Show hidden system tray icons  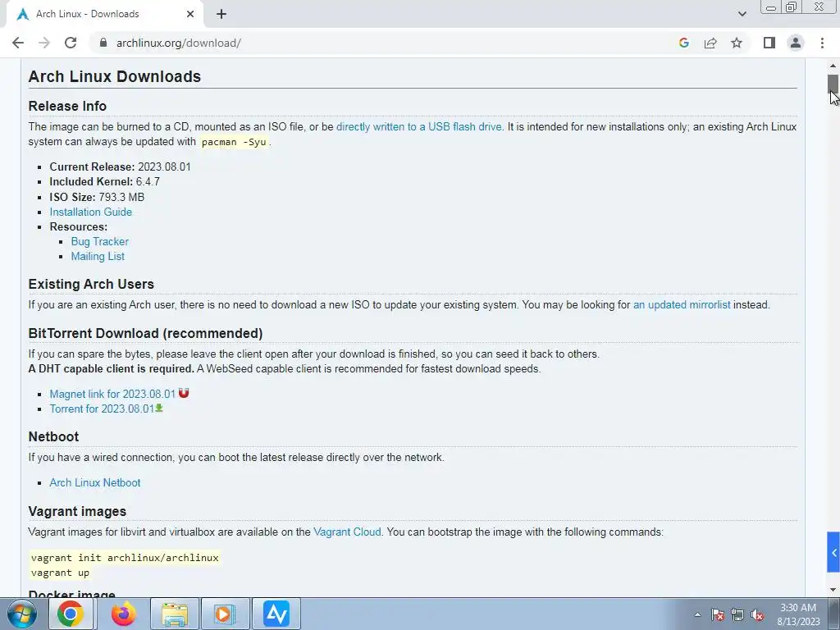[x=697, y=614]
